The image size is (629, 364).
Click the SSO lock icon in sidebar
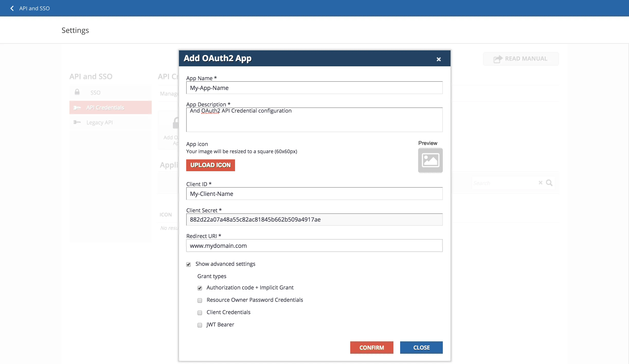click(77, 92)
